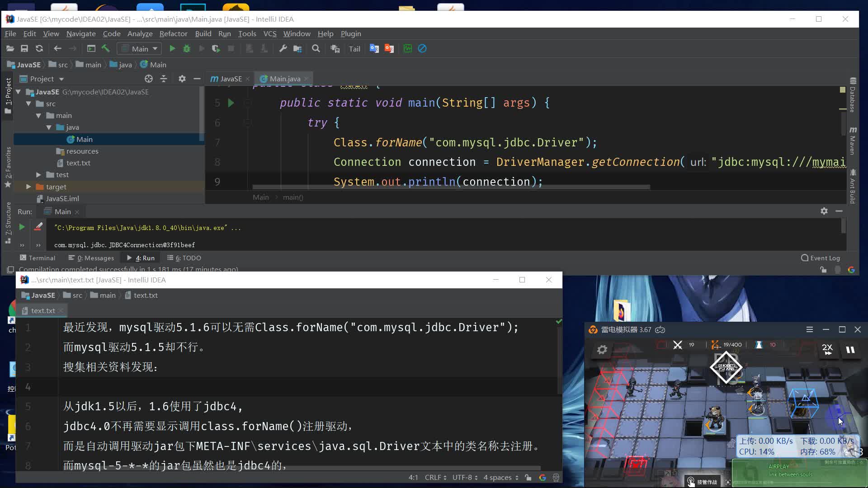The width and height of the screenshot is (868, 488).
Task: Run Main with the green toolbar play icon
Action: point(172,48)
